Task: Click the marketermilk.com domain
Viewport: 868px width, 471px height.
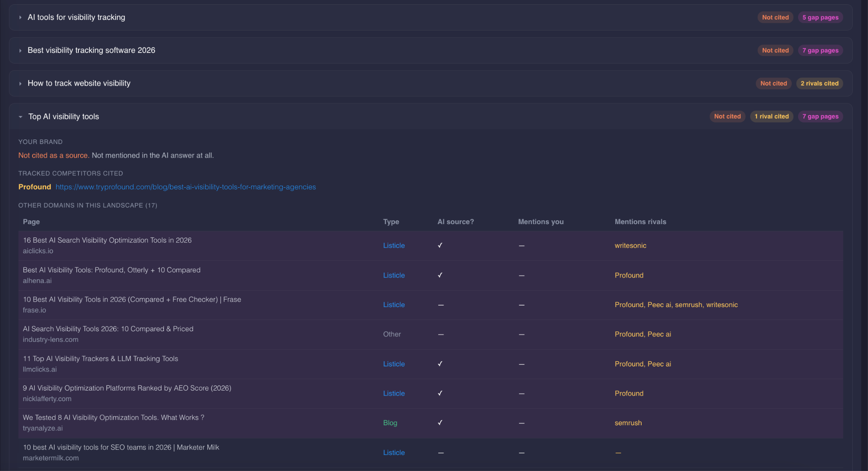Action: click(x=50, y=458)
